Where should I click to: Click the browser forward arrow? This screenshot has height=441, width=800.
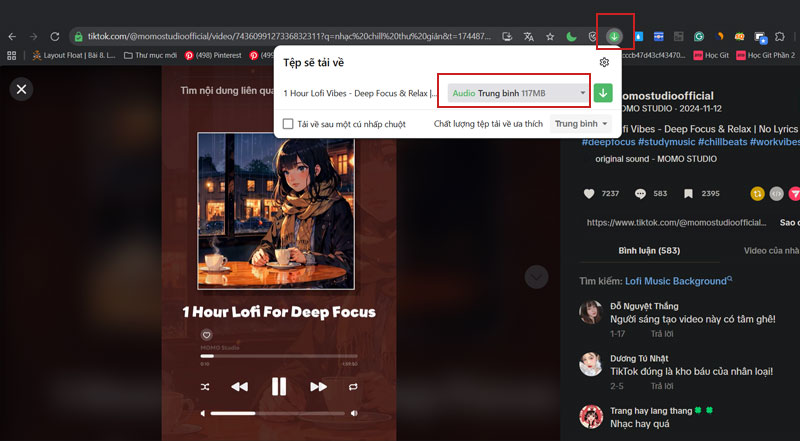(33, 36)
